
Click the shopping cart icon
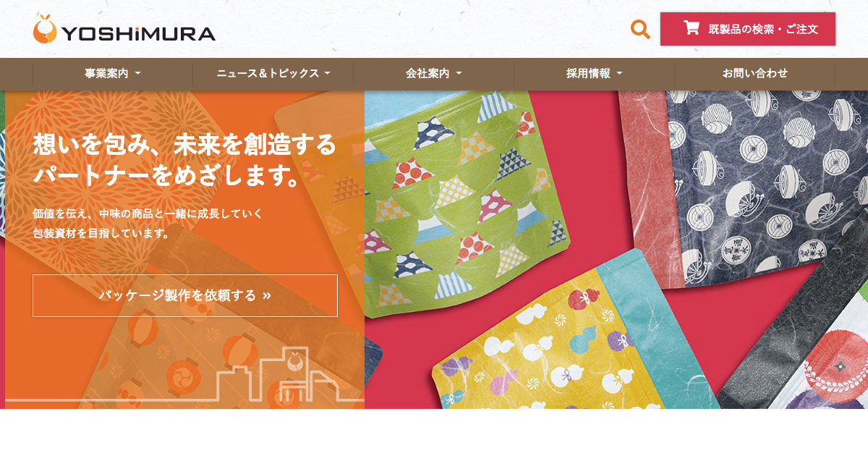692,28
